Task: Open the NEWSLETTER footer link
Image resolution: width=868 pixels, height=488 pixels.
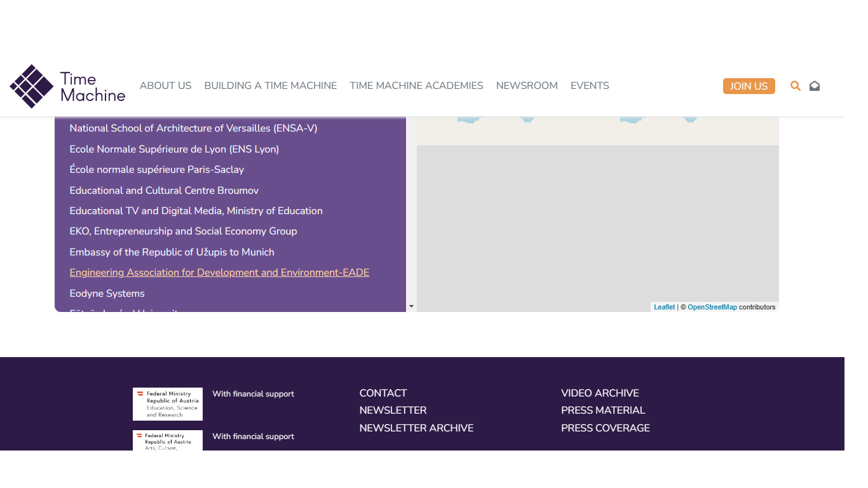Action: pyautogui.click(x=393, y=410)
